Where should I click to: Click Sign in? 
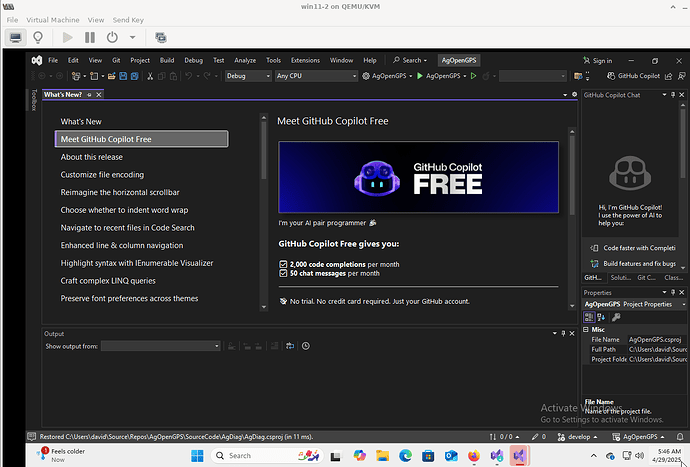[598, 61]
